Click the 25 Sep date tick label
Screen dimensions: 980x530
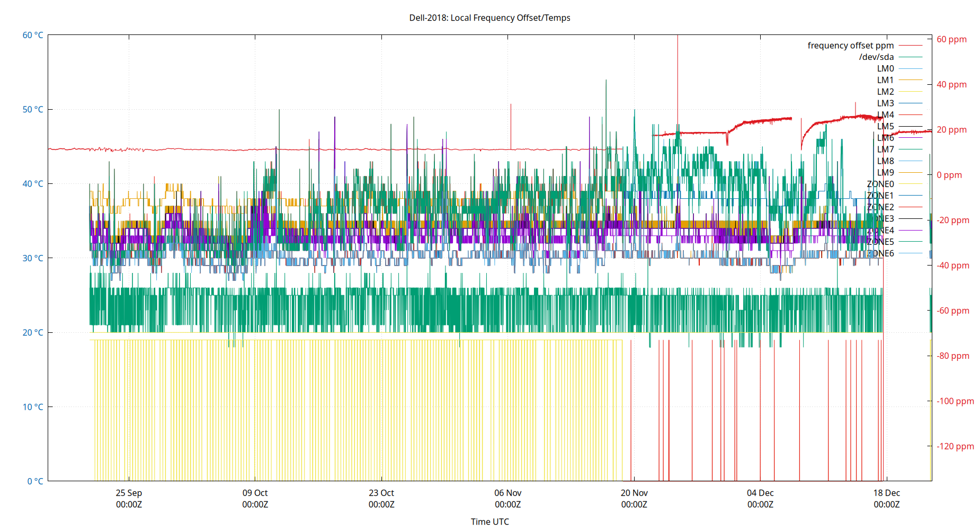[129, 492]
